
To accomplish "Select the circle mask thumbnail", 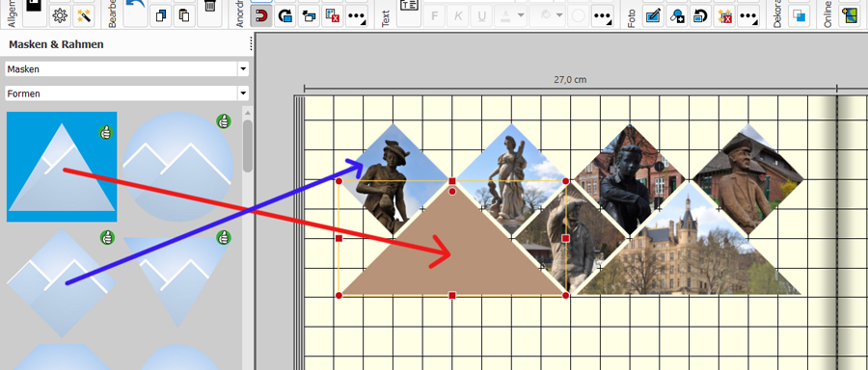I will coord(177,167).
